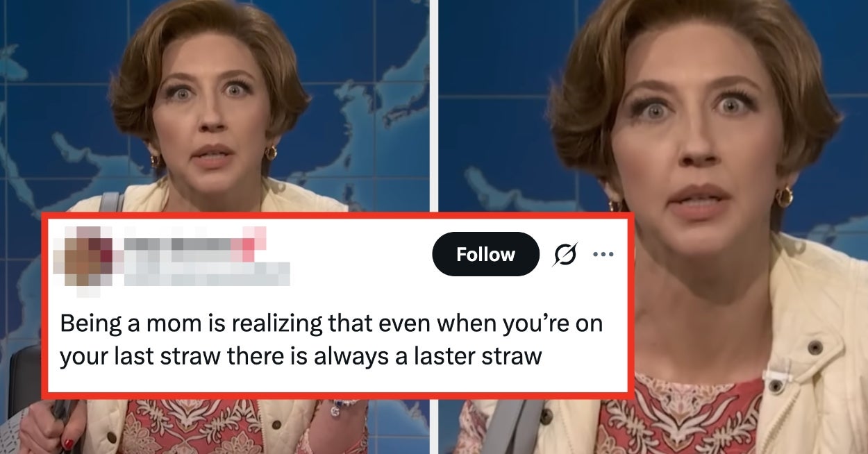Open the Grok slashed-circle icon

(x=565, y=255)
